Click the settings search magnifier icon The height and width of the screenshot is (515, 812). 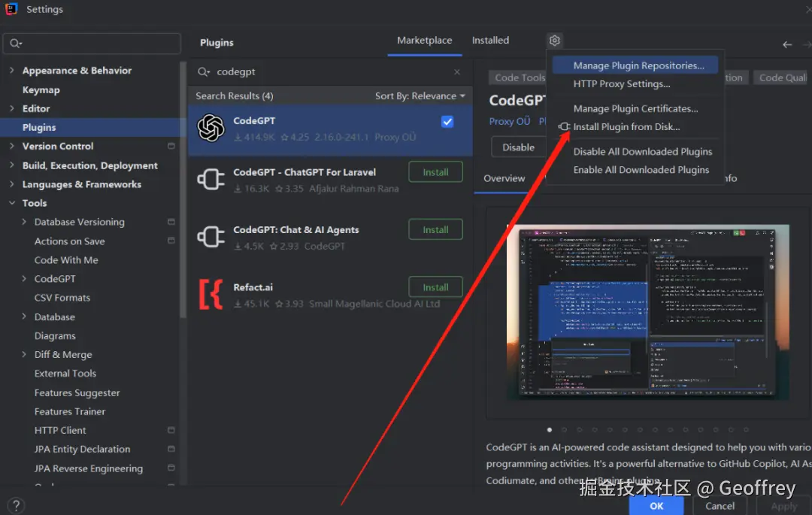point(16,44)
